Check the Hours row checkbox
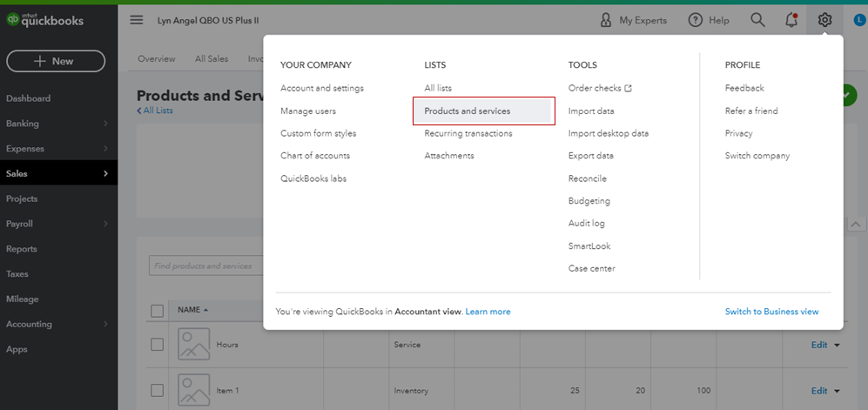 point(157,345)
